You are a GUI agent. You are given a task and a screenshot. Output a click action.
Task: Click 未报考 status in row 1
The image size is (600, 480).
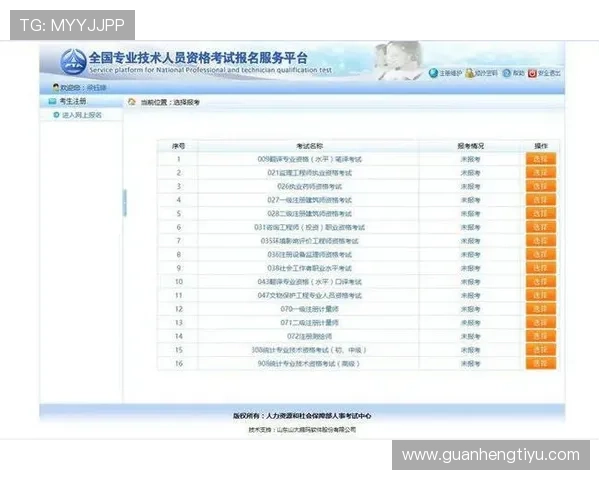(x=470, y=159)
